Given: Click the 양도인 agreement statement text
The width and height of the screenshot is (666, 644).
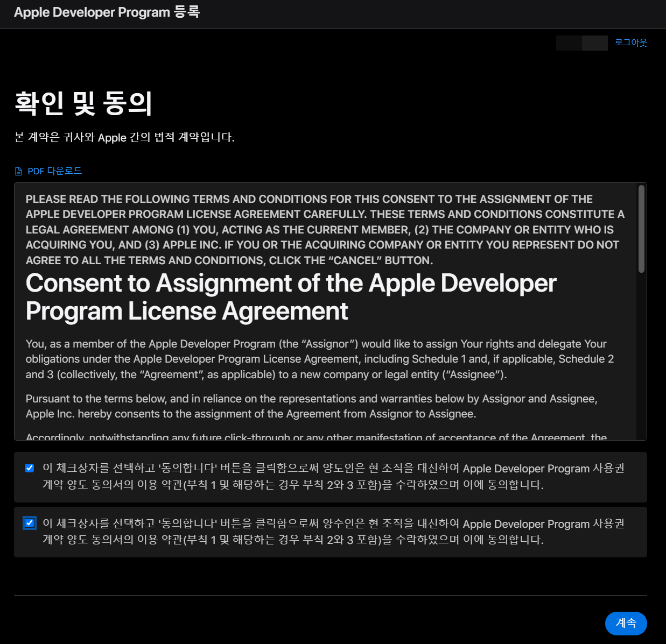Looking at the screenshot, I should pyautogui.click(x=333, y=477).
